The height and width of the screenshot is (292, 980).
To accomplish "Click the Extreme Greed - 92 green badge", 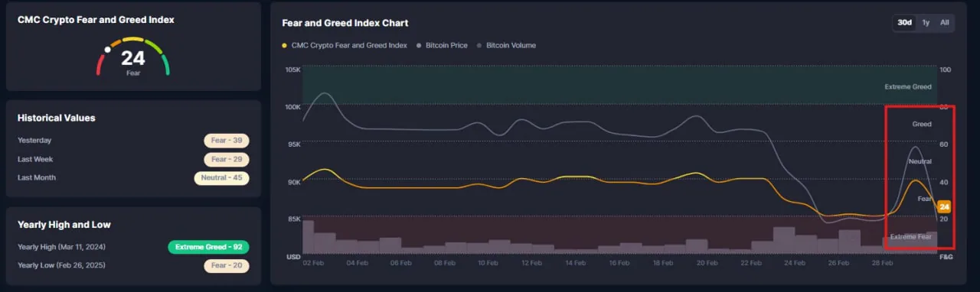I will coord(209,247).
